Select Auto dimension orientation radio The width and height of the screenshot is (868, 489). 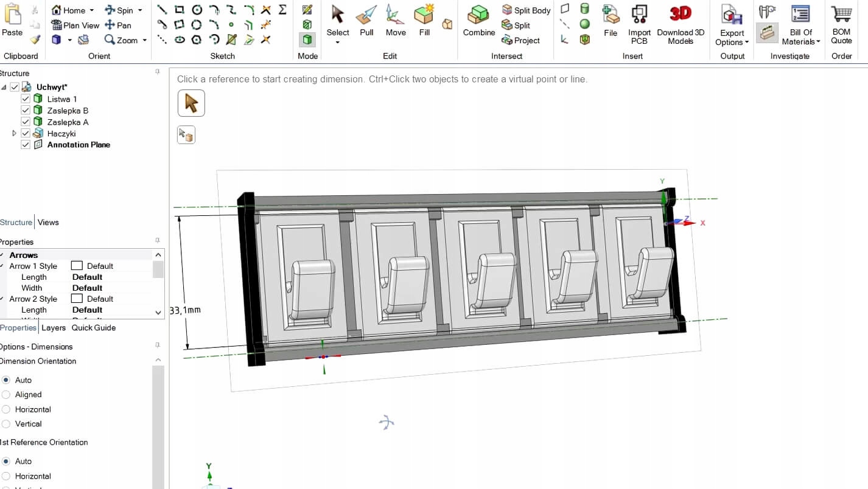point(6,380)
